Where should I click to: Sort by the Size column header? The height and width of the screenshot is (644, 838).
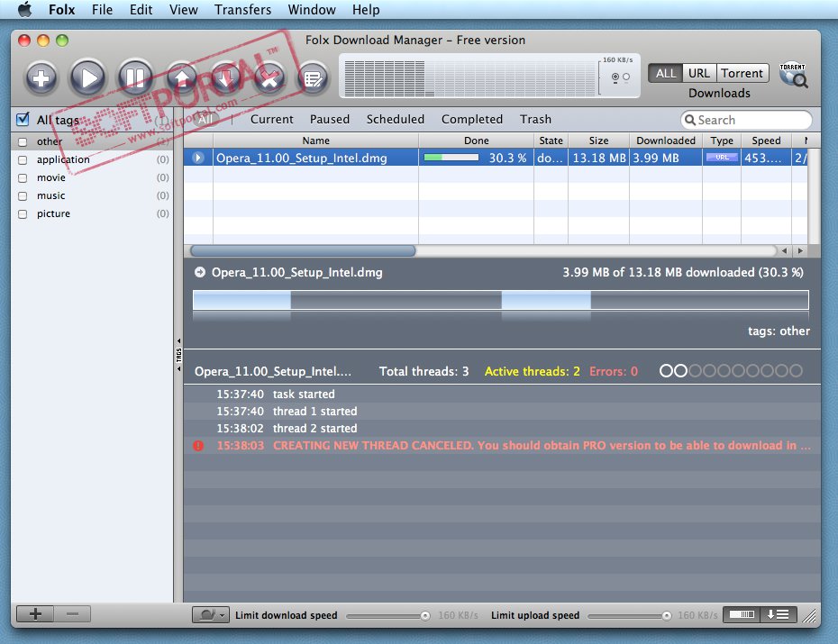pos(598,141)
